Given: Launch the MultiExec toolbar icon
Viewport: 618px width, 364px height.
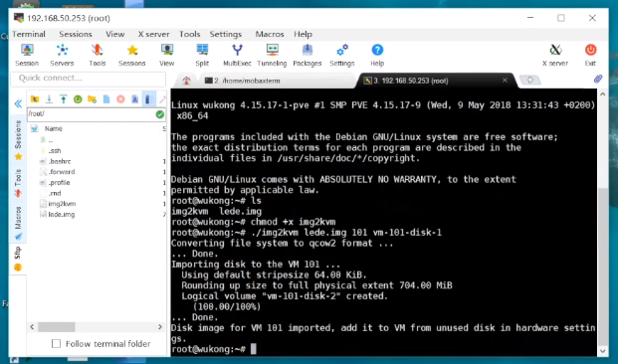Looking at the screenshot, I should coord(237,55).
